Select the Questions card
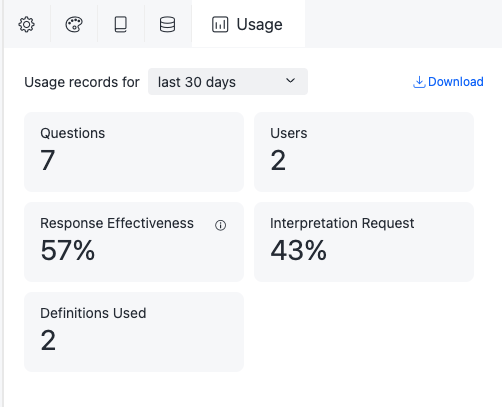 click(134, 152)
